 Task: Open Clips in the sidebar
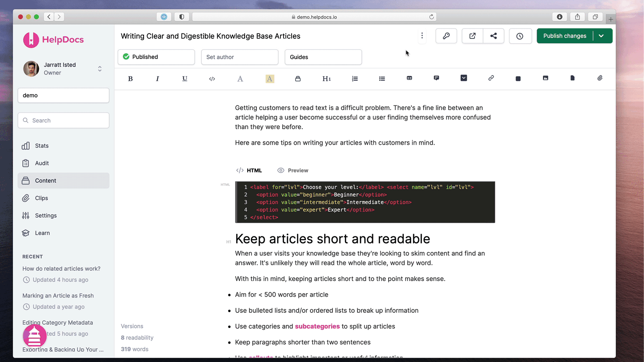[64, 198]
